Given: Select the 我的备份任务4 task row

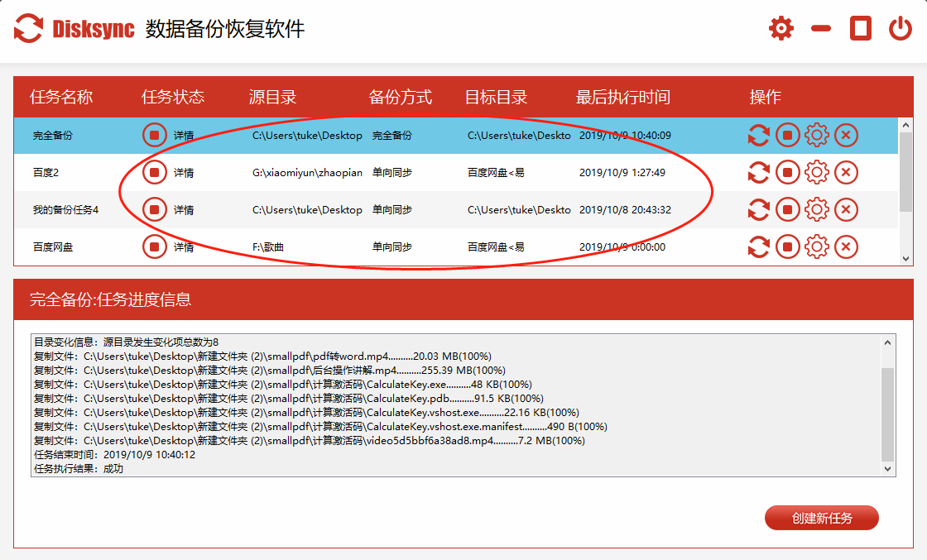Looking at the screenshot, I should [65, 210].
